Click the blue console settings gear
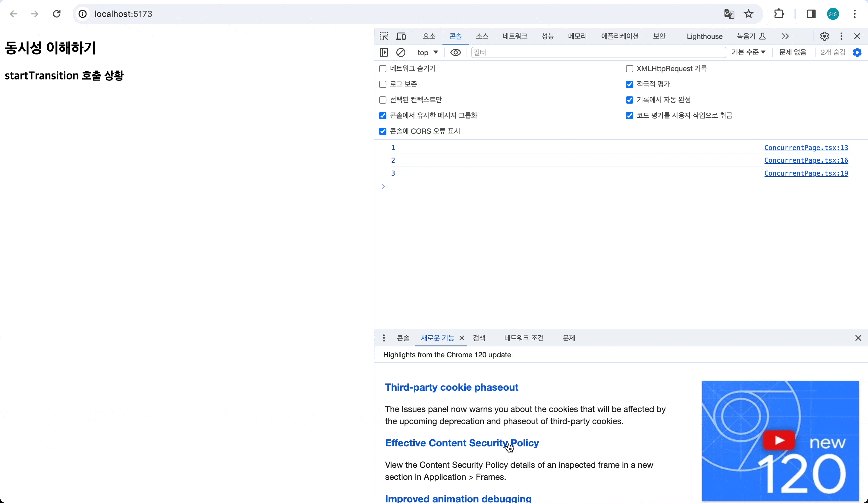 857,52
